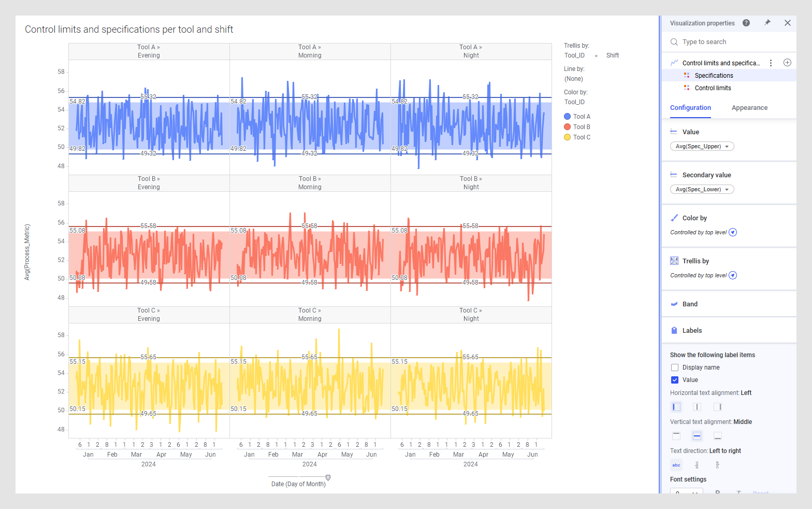Click the Shift trellis axis selector
The height and width of the screenshot is (509, 812).
tap(613, 55)
